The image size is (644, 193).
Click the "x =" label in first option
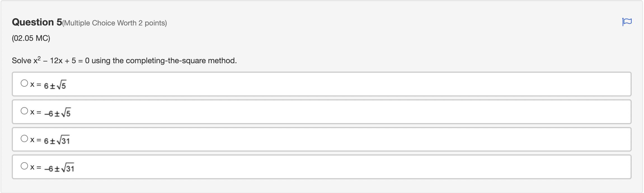36,84
